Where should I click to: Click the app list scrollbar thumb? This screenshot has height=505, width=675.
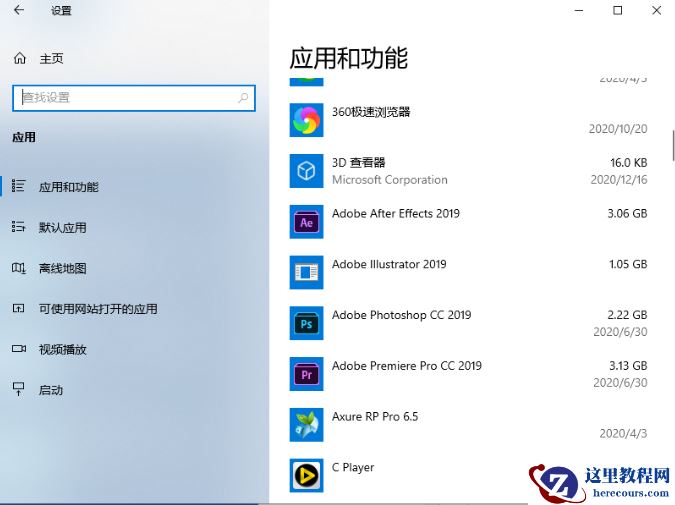point(673,145)
